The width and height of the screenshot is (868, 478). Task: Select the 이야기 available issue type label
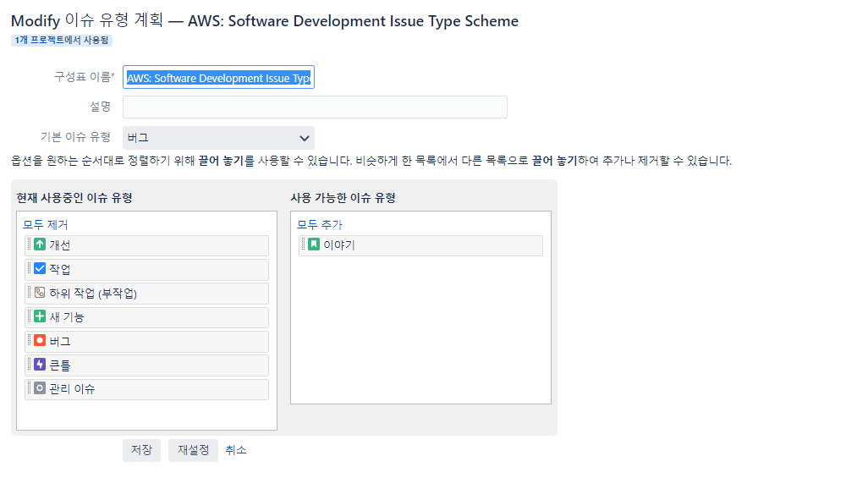click(x=338, y=245)
